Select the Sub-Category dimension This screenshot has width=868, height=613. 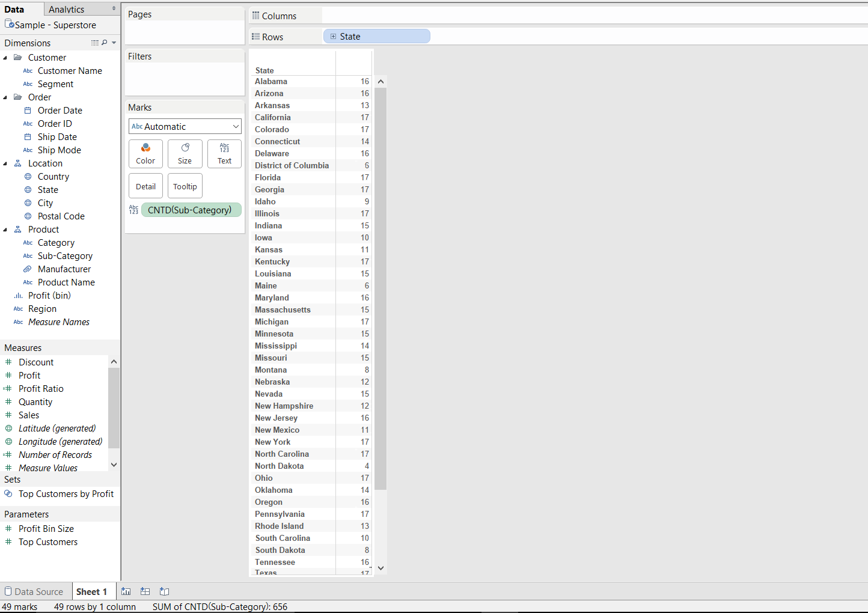coord(65,256)
